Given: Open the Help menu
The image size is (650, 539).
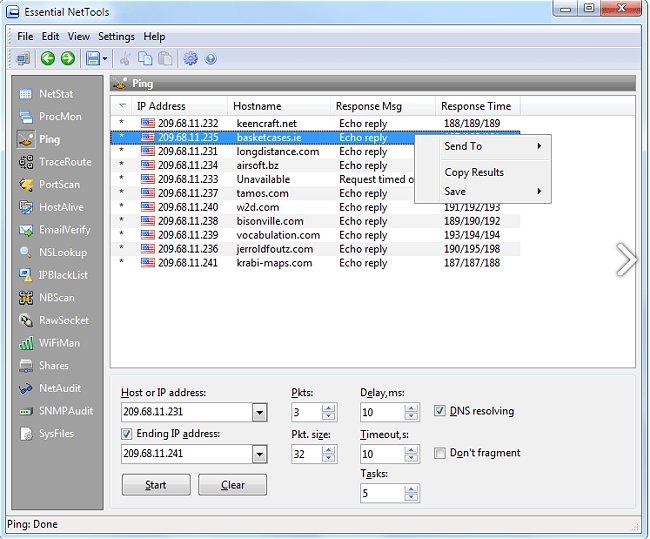Looking at the screenshot, I should click(154, 36).
